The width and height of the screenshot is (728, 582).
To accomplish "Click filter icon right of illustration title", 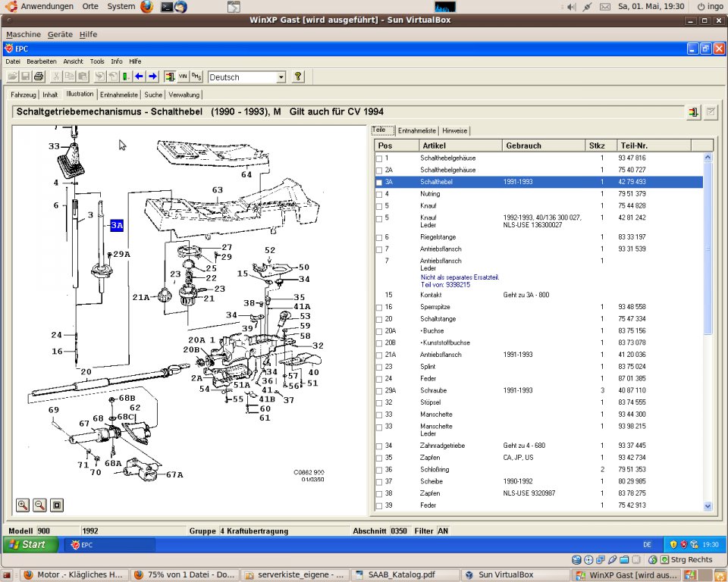I will pyautogui.click(x=694, y=112).
